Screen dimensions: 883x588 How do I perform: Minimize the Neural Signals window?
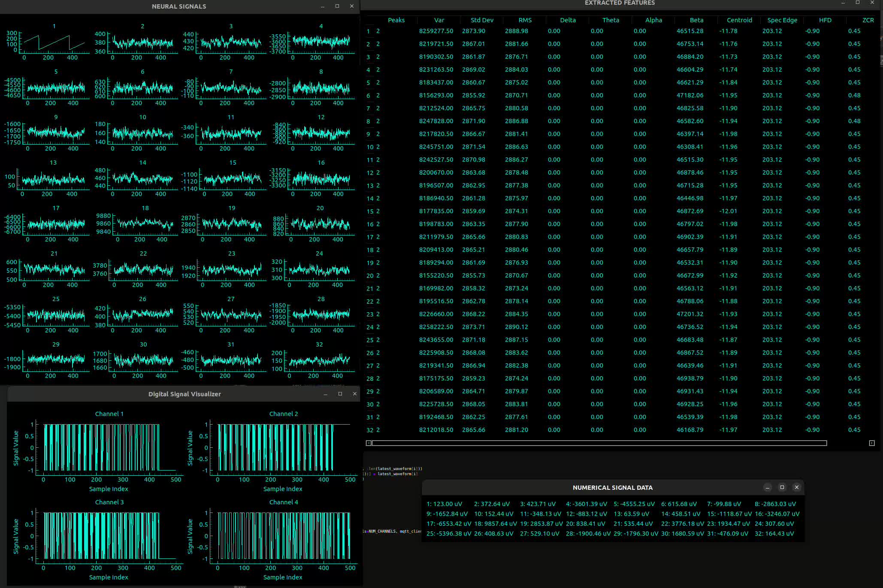pyautogui.click(x=323, y=6)
